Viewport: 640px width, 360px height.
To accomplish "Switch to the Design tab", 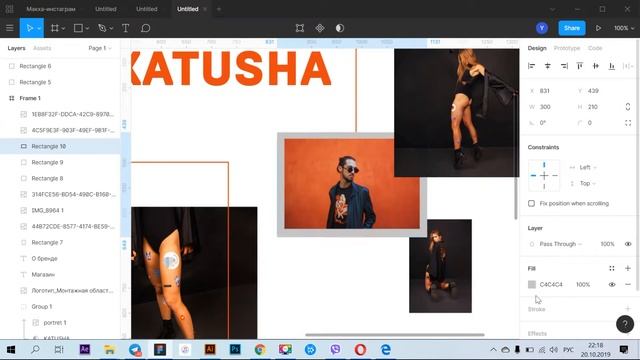I will [537, 48].
